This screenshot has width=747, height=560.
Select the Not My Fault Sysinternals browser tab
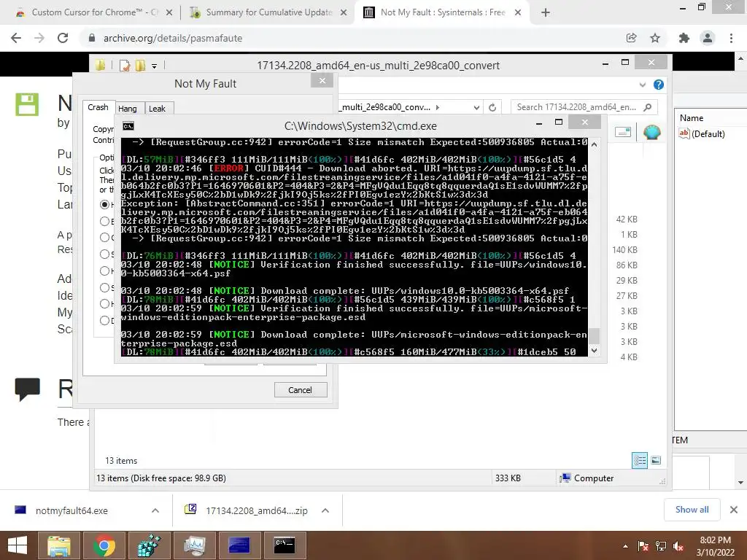point(442,12)
